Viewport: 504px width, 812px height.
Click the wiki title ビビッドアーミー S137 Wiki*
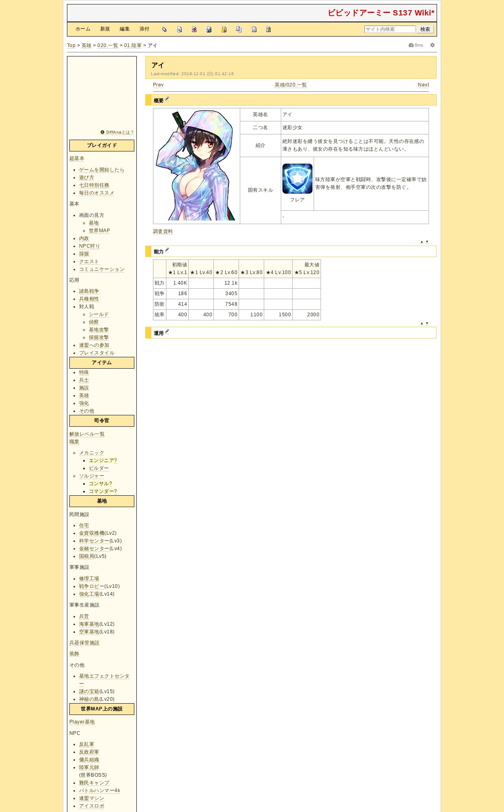click(381, 13)
